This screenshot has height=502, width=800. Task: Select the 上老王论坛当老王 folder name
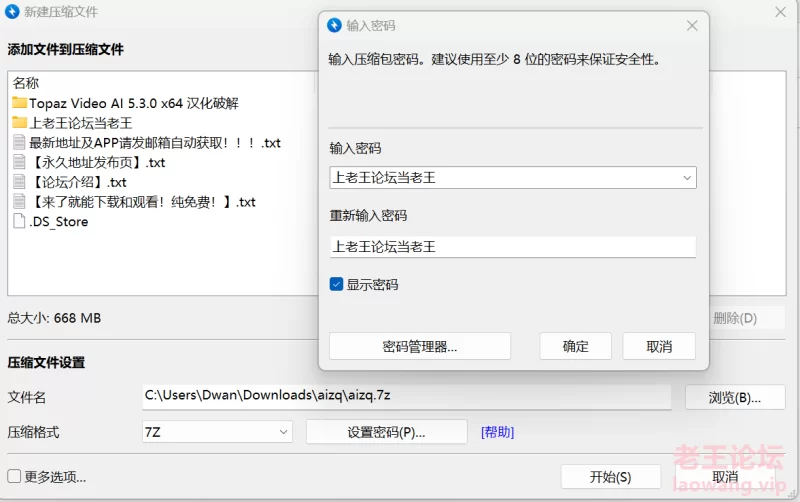click(x=81, y=123)
